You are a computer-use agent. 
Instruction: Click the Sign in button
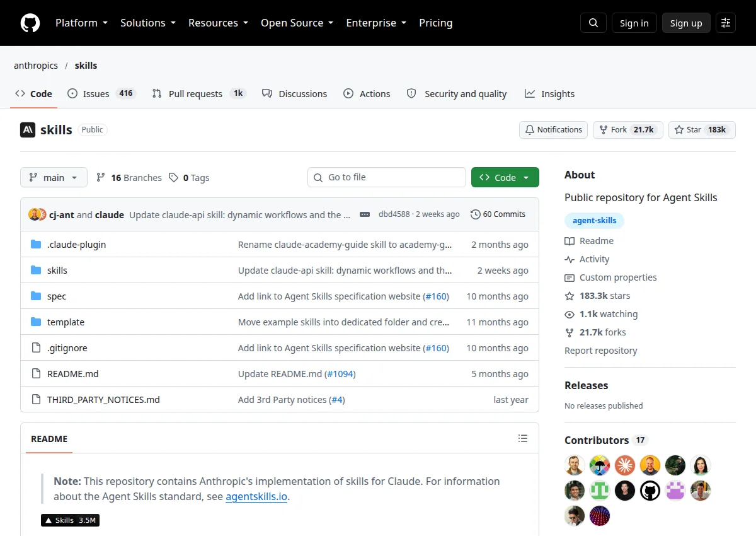(634, 23)
